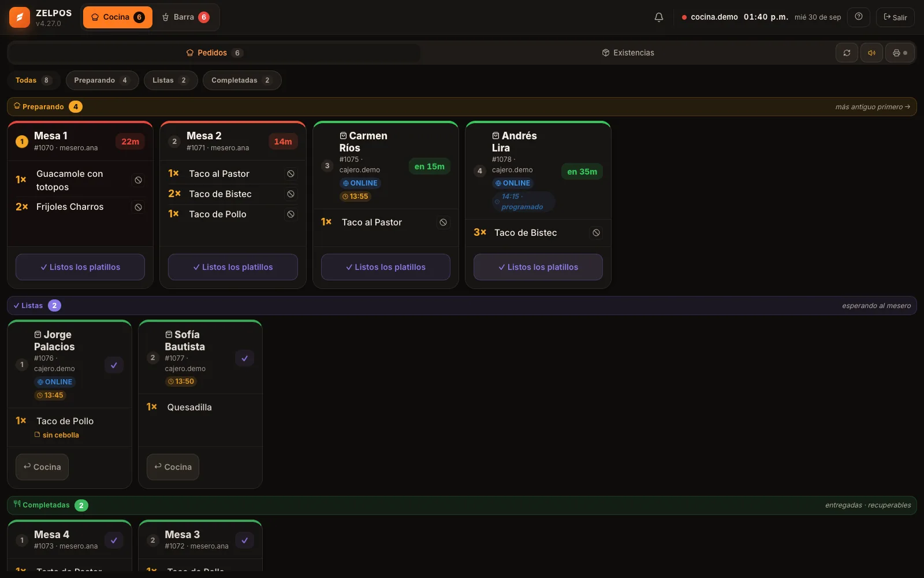Switch to the Barra station tab
This screenshot has height=578, width=924.
coord(185,17)
